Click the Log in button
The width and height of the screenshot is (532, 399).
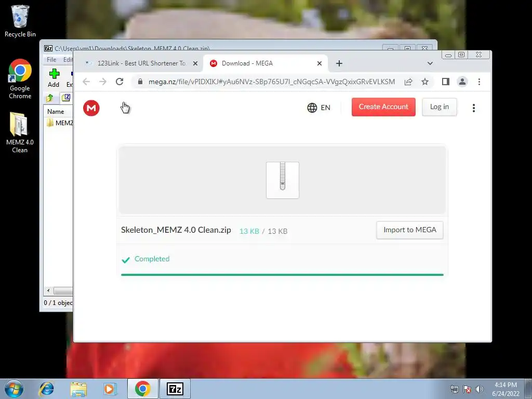(440, 107)
